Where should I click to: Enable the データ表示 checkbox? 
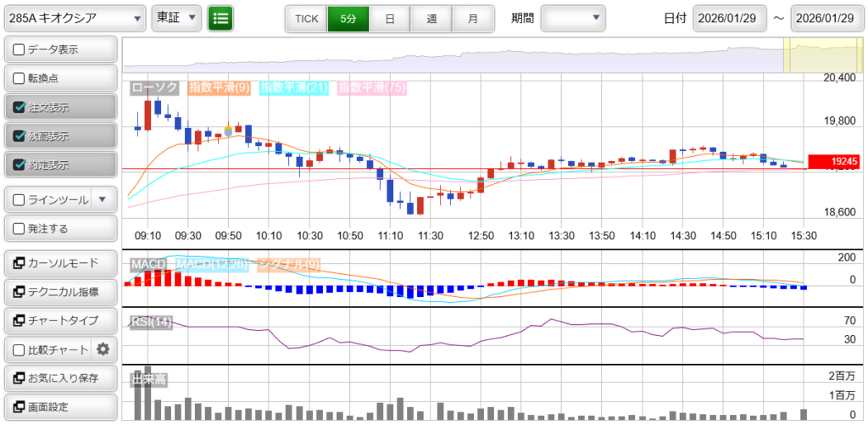pos(19,50)
